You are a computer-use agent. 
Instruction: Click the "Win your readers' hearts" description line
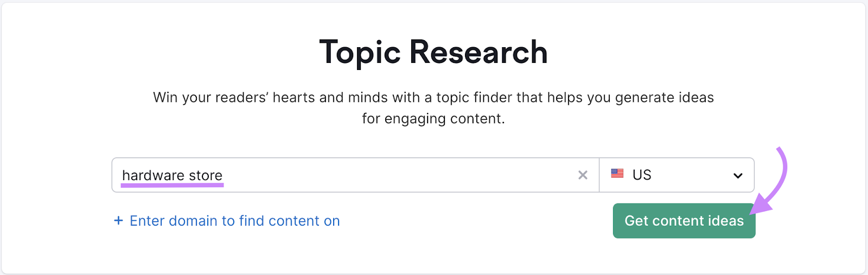pos(433,98)
